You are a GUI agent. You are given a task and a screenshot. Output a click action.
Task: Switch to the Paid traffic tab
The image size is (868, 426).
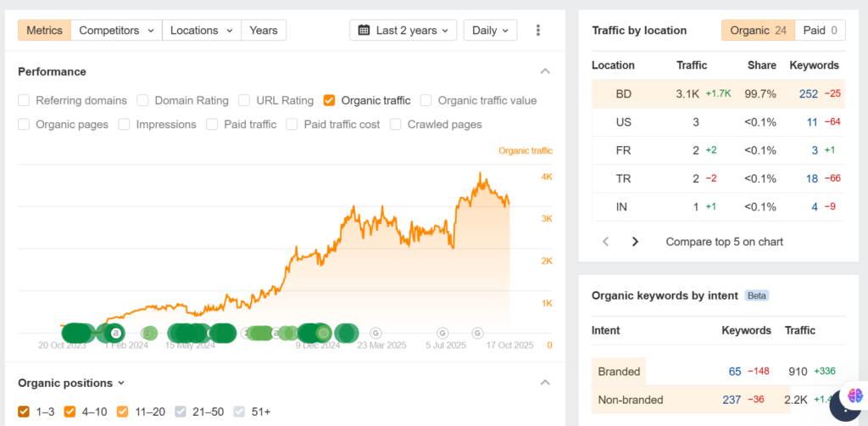(x=820, y=31)
